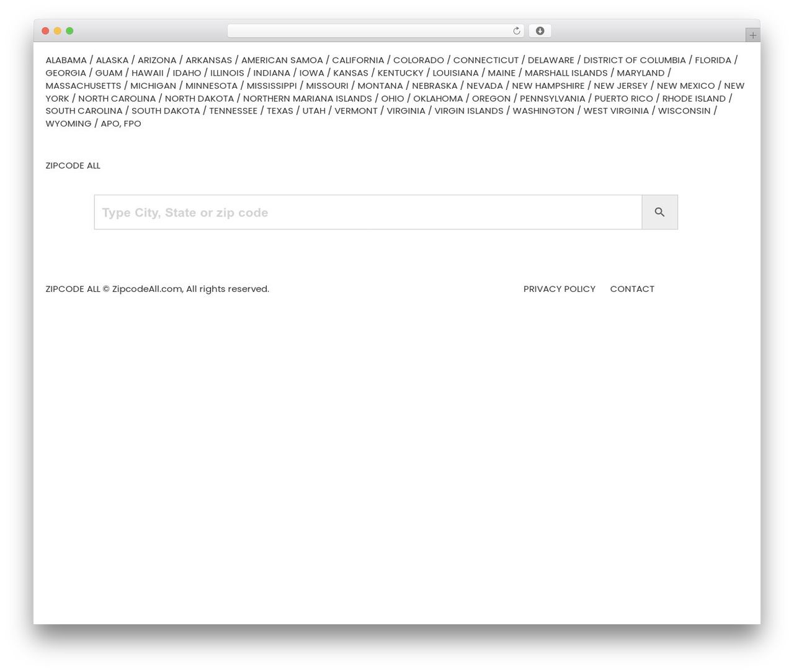Open the PUERTO RICO link

point(623,99)
